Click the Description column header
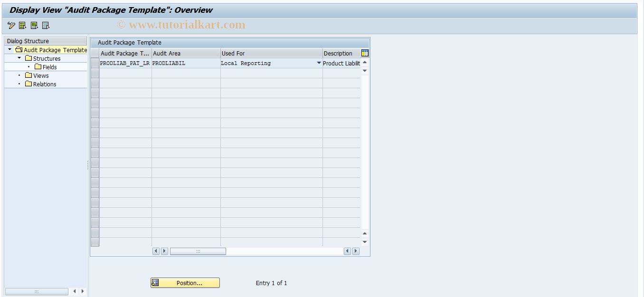Viewport: 644px width, 297px height. point(341,53)
